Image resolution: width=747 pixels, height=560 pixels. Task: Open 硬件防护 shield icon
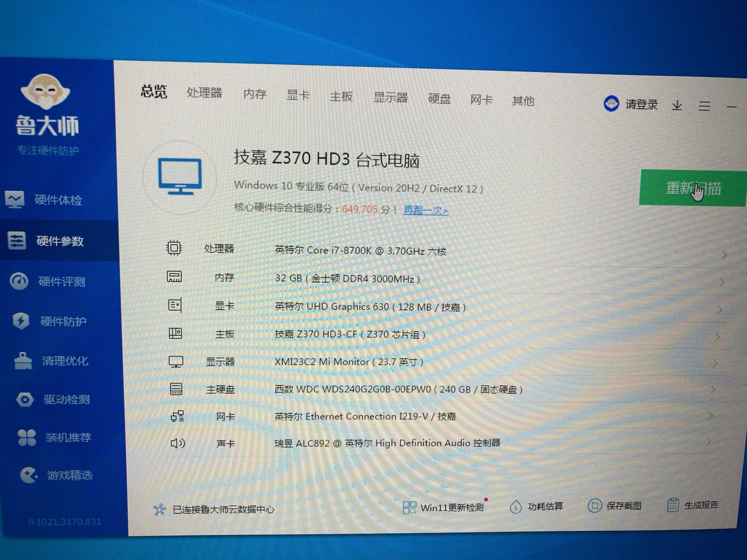21,321
